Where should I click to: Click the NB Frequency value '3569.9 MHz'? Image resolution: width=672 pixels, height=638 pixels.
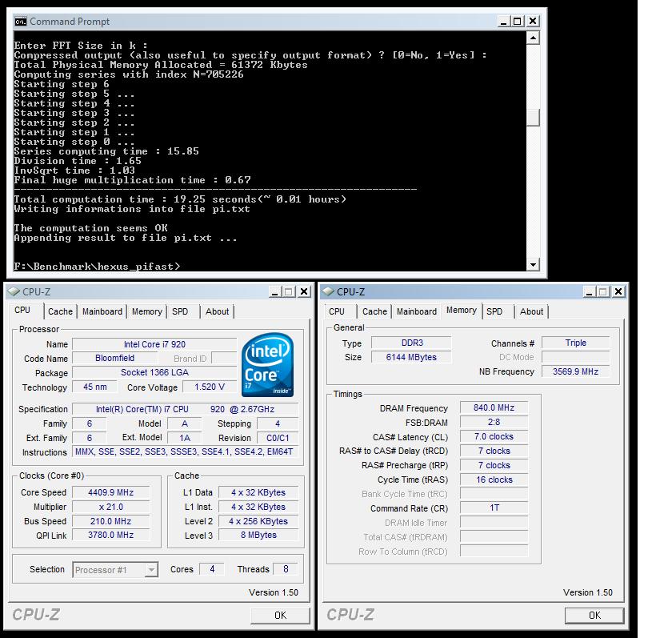pos(575,371)
